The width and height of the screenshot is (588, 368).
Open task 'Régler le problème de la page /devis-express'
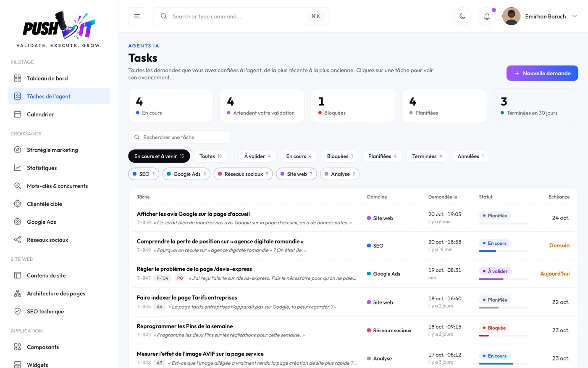(x=194, y=269)
